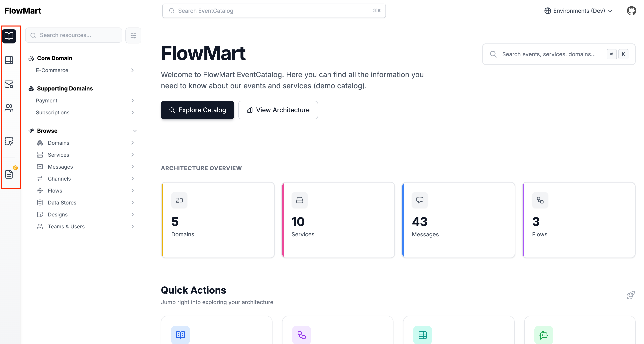The image size is (644, 344).
Task: Open the documentation book icon in sidebar
Action: pyautogui.click(x=9, y=36)
